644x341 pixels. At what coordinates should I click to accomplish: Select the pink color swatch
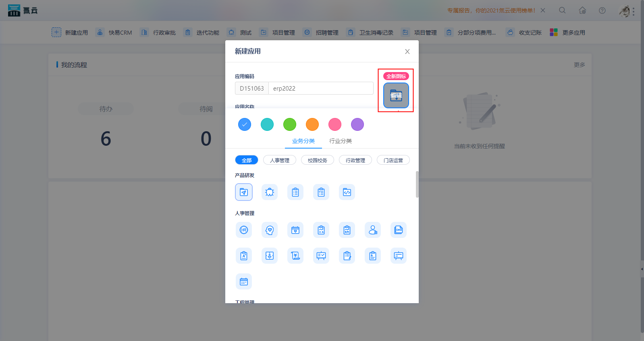pyautogui.click(x=335, y=124)
